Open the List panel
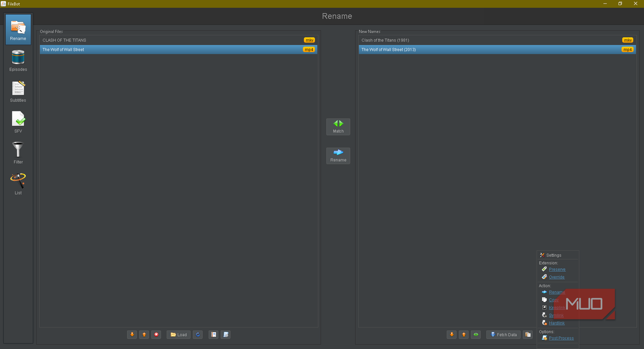This screenshot has height=349, width=644. pos(18,184)
